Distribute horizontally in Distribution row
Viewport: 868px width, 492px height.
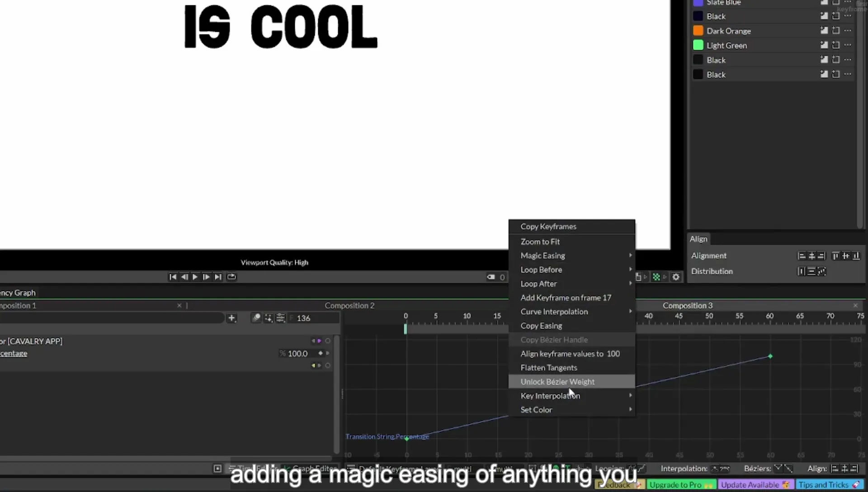802,271
